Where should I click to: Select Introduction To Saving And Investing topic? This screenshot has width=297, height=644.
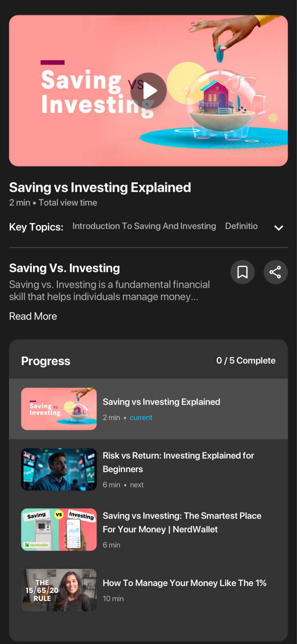pos(144,226)
